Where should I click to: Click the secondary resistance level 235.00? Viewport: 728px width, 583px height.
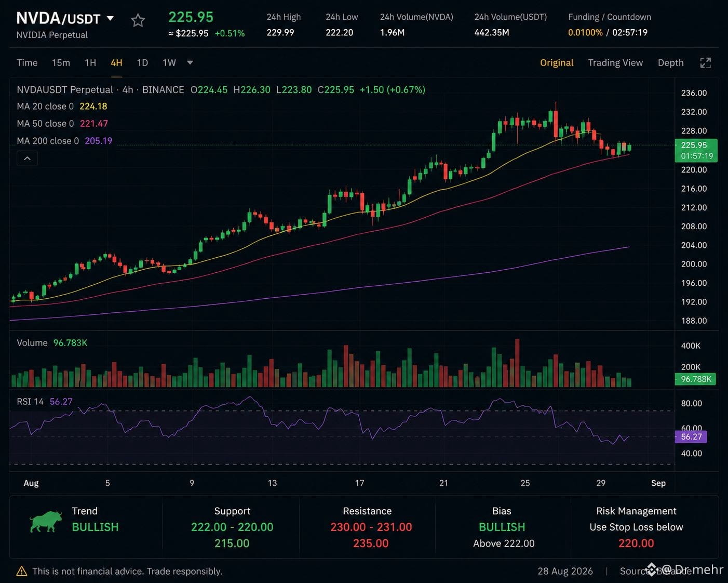pos(371,544)
